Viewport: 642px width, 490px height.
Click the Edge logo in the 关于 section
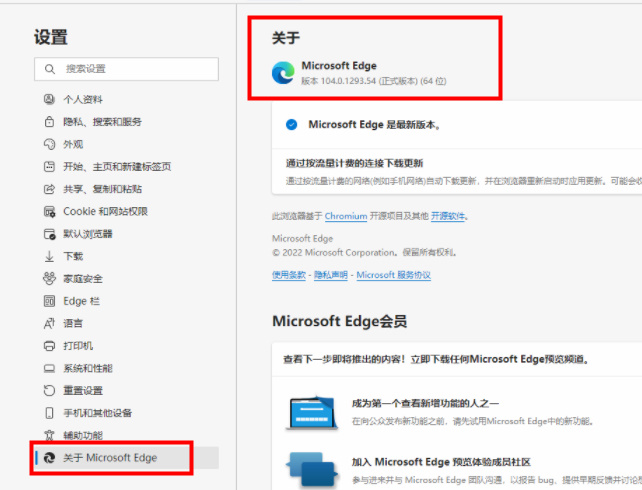click(x=283, y=73)
